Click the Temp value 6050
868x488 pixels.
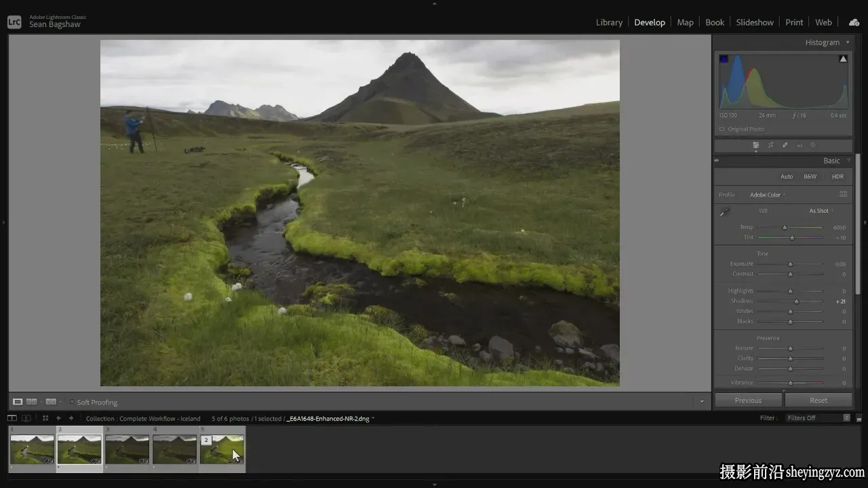(840, 228)
